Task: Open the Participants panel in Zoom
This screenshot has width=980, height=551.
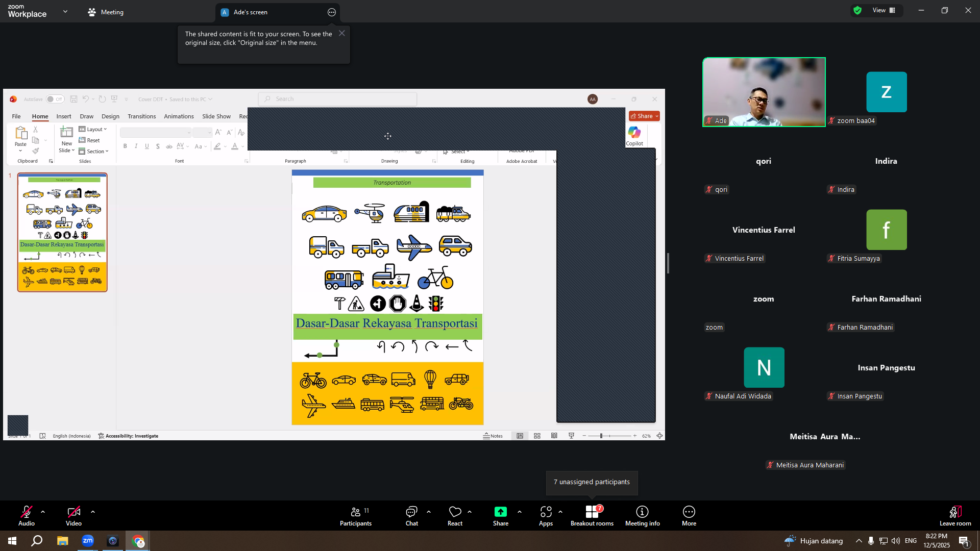Action: pos(356,516)
